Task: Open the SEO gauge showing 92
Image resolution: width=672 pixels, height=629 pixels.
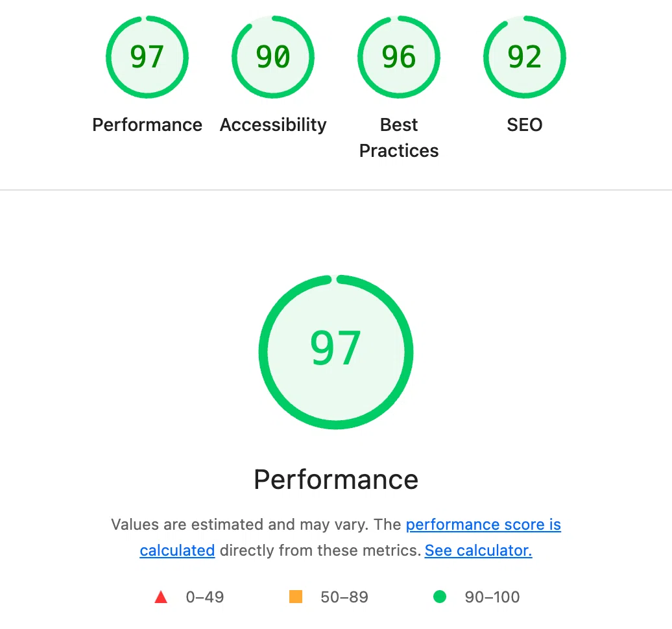Action: click(524, 56)
